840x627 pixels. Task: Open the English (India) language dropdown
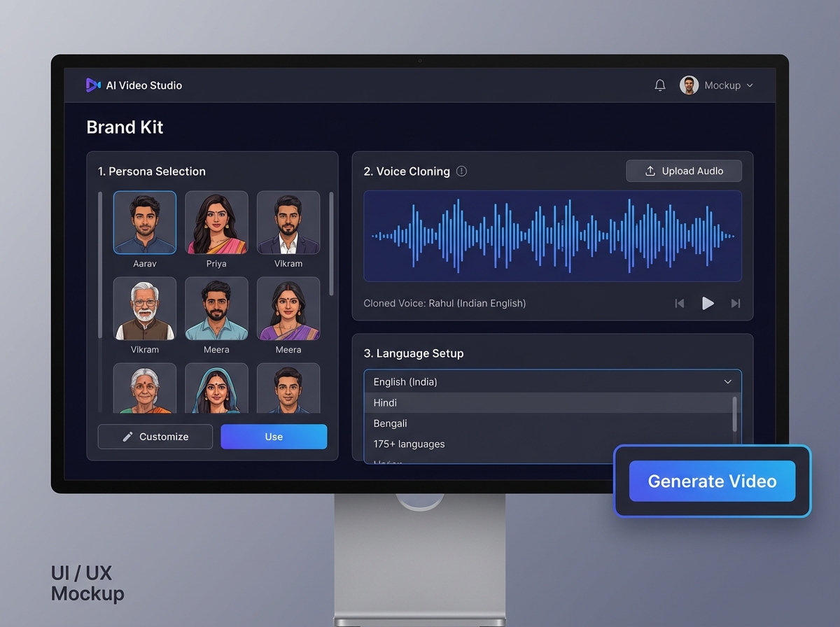tap(552, 382)
